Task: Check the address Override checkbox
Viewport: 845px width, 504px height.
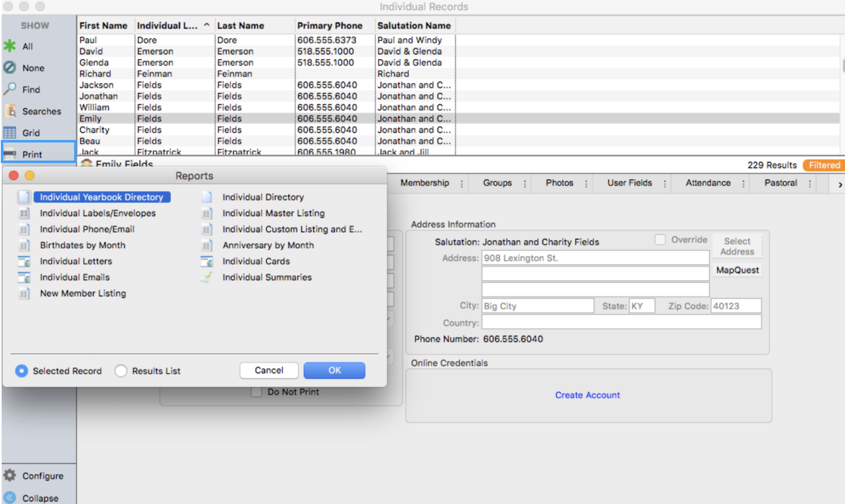Action: [x=660, y=240]
